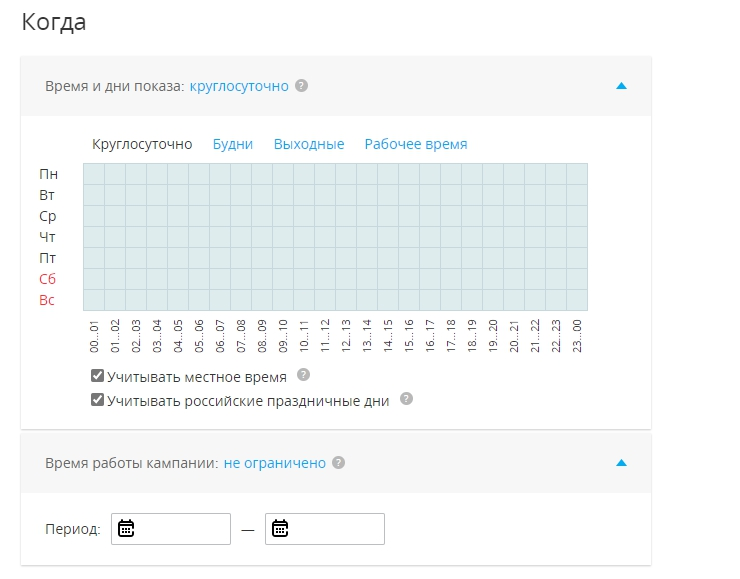Image resolution: width=740 pixels, height=579 pixels.
Task: Toggle the Ср row cell for 12...13
Action: [x=346, y=216]
